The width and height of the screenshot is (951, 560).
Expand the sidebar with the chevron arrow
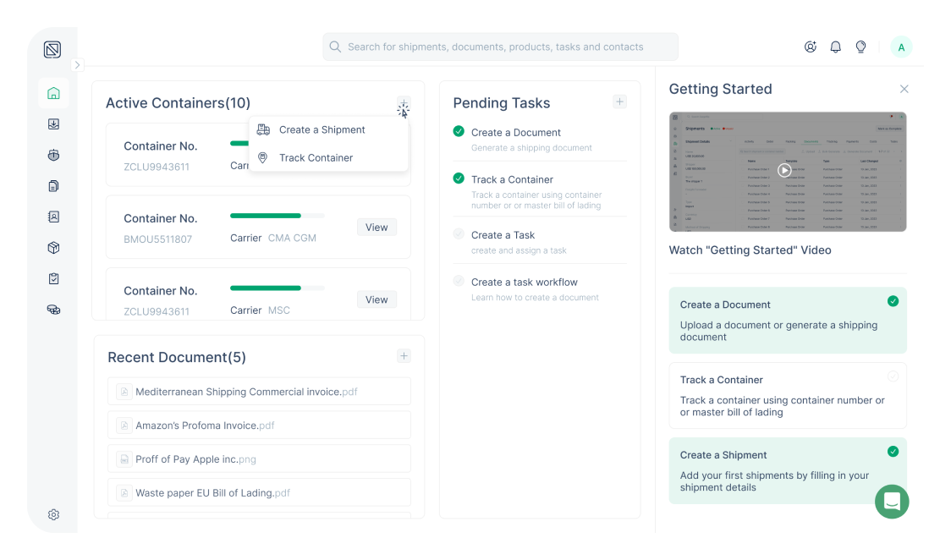[x=77, y=64]
